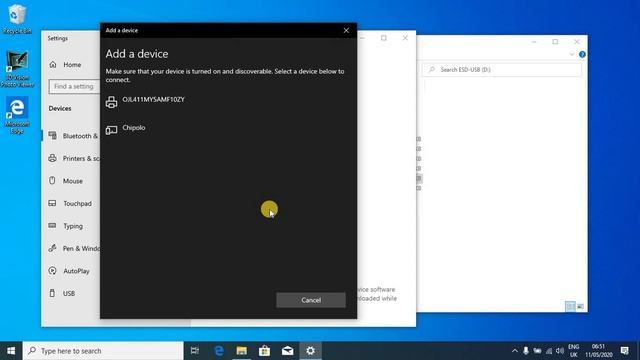Viewport: 640px width, 360px height.
Task: Expand the File Explorer ribbon chevron
Action: click(x=572, y=54)
